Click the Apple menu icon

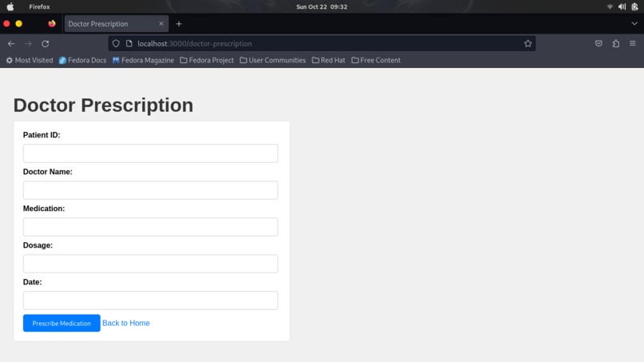[10, 6]
